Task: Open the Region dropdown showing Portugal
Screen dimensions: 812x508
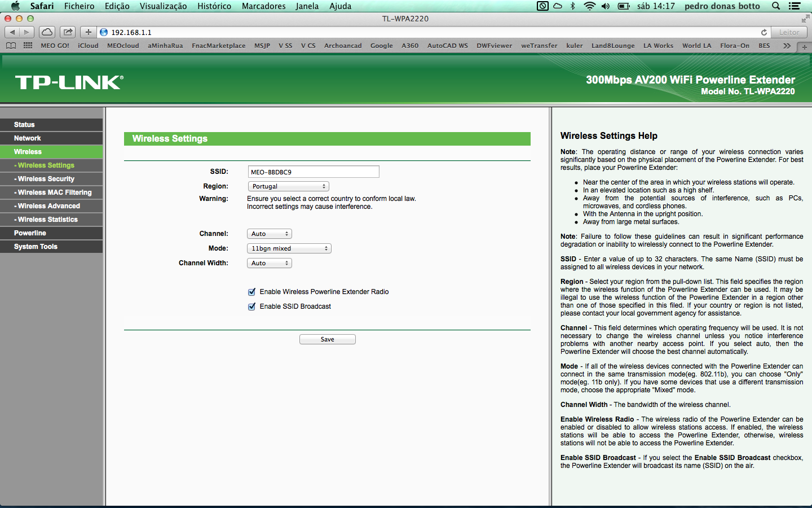Action: (x=288, y=186)
